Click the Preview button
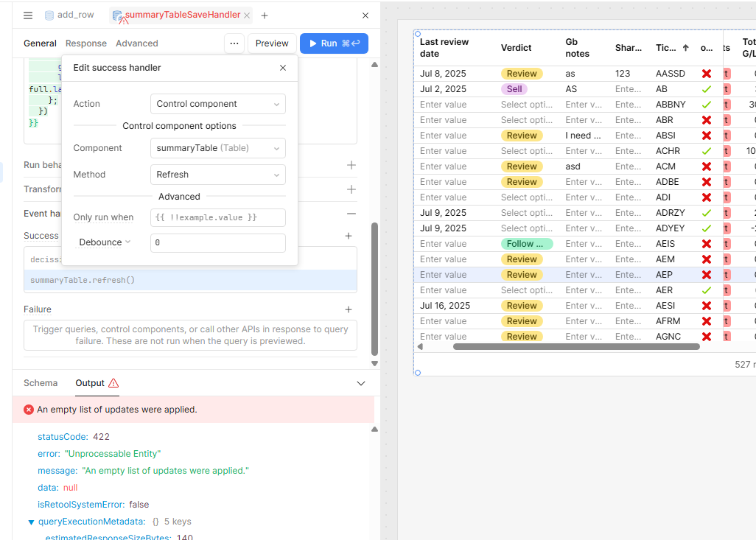 (272, 43)
